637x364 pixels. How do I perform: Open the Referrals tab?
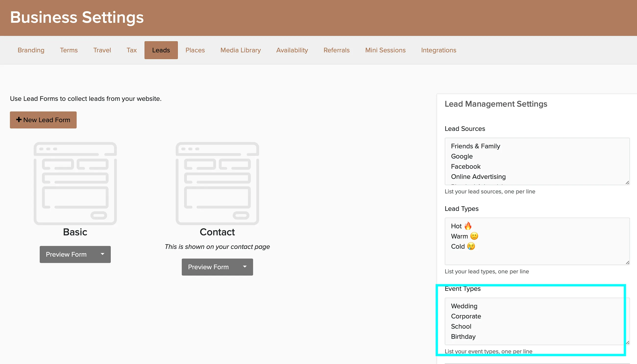[336, 50]
